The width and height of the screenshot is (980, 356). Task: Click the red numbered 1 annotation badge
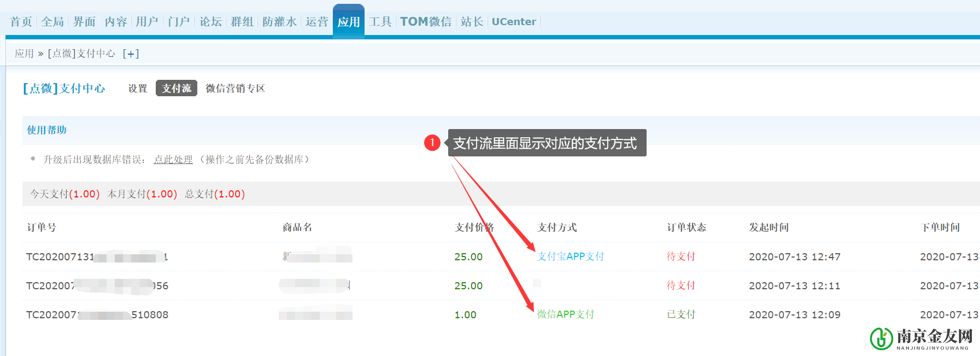click(432, 143)
